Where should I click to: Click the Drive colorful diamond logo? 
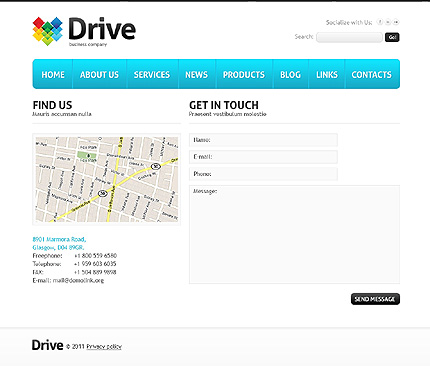(47, 31)
